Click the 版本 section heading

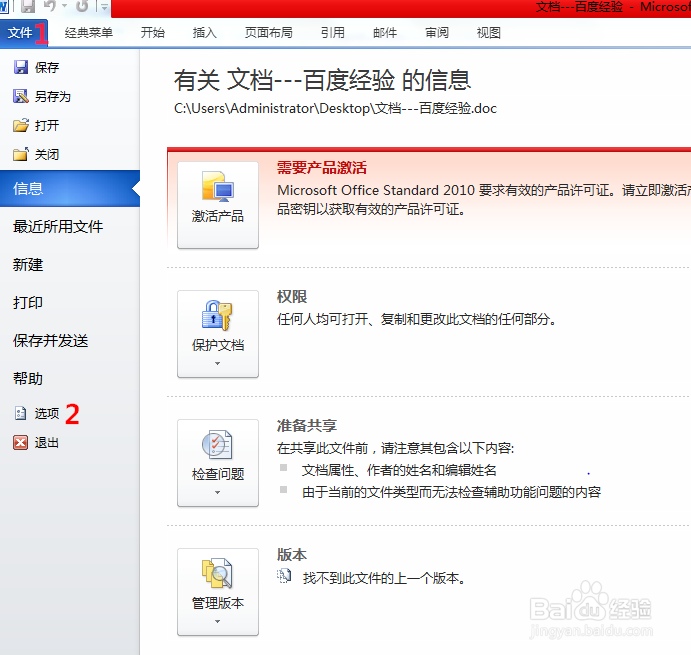pyautogui.click(x=292, y=555)
